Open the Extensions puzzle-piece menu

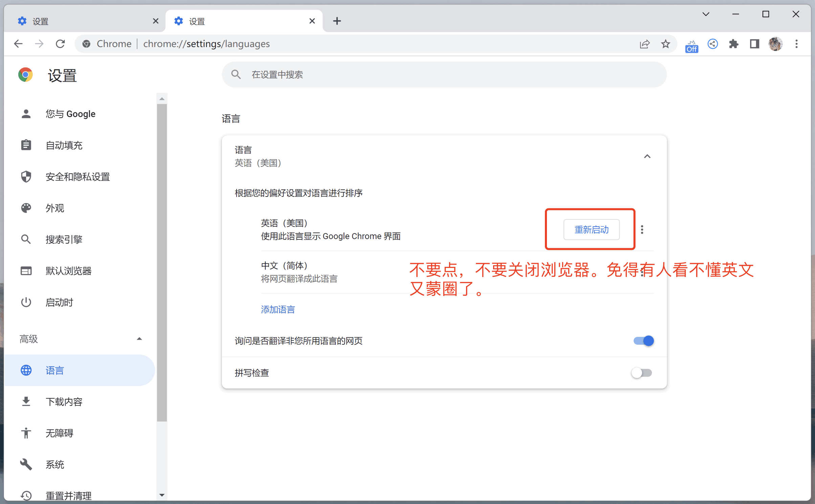click(733, 44)
